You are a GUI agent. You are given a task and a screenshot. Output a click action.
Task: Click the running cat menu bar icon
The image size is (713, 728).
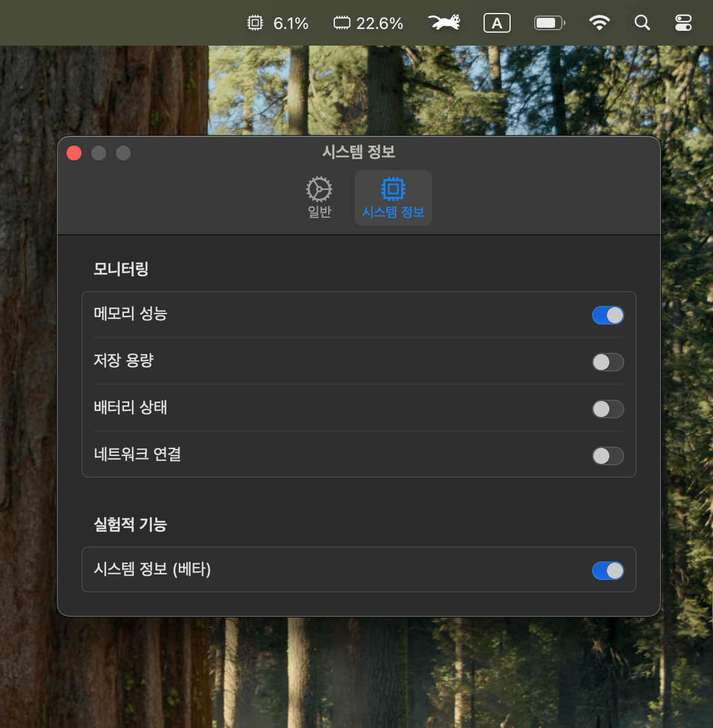(444, 23)
